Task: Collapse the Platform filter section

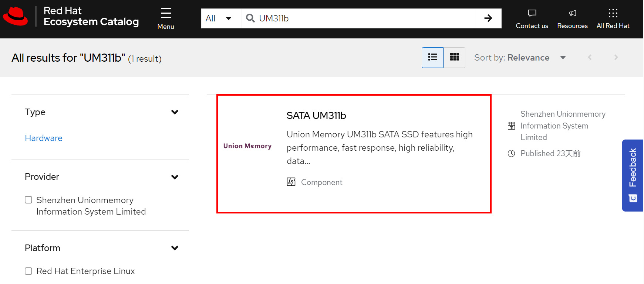Action: pyautogui.click(x=175, y=248)
